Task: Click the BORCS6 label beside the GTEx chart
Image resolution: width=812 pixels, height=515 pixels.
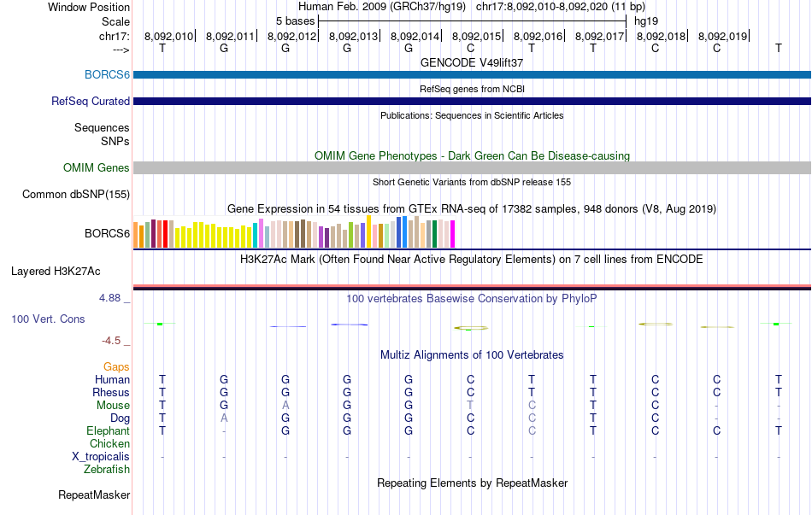Action: [x=107, y=233]
